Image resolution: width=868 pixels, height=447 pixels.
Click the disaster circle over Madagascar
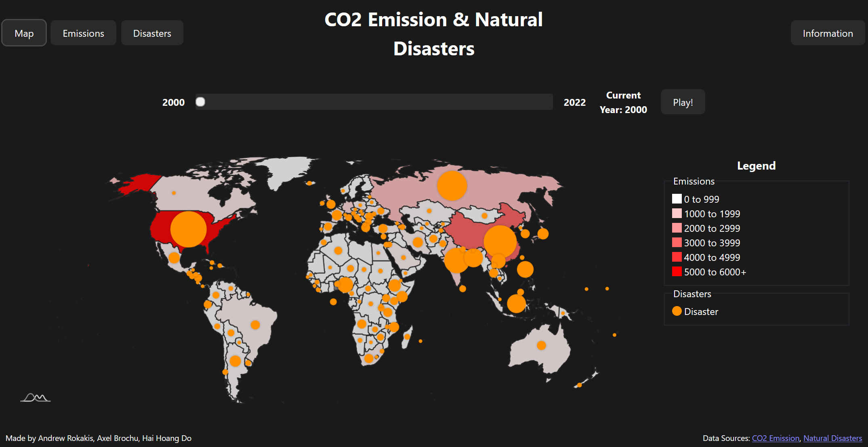pos(407,337)
